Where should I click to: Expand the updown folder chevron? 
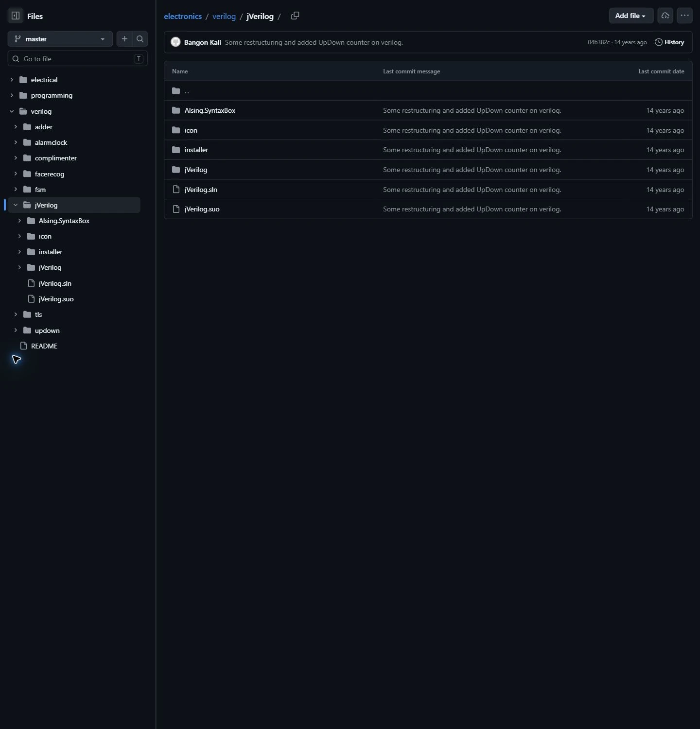click(x=16, y=330)
